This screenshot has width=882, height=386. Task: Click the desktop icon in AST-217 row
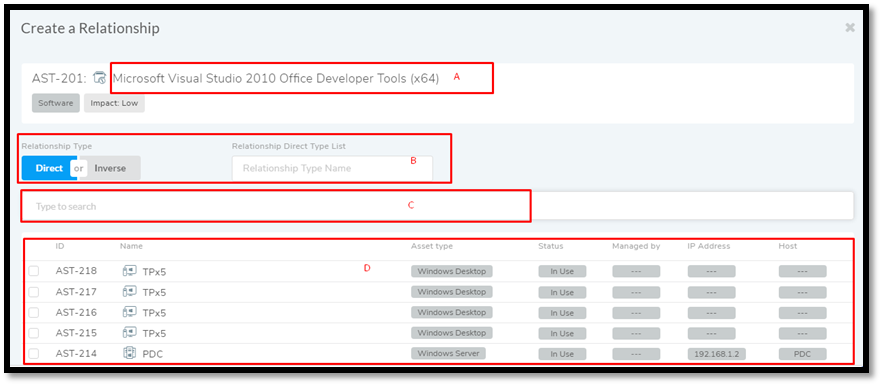coord(129,291)
